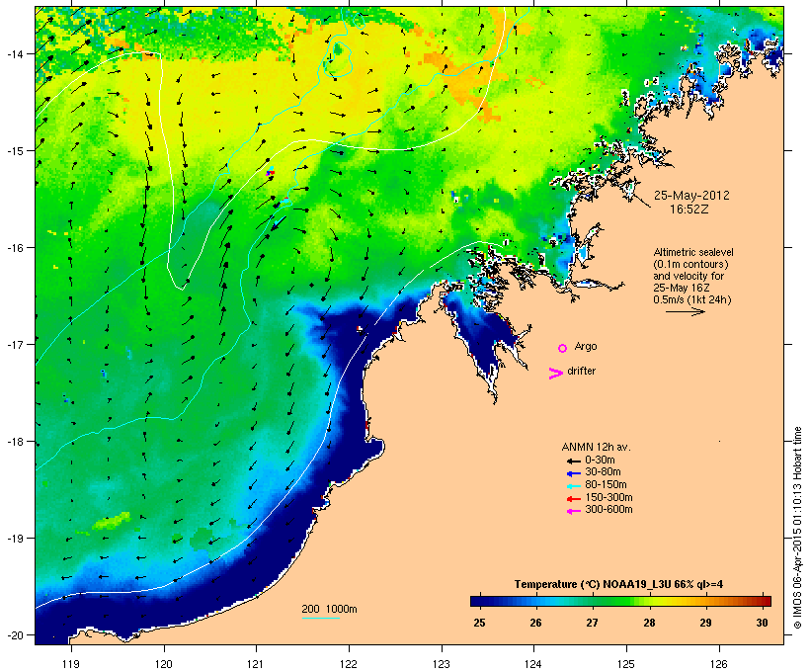Click the '0-30m' depth label
The height and width of the screenshot is (672, 810).
(x=600, y=460)
